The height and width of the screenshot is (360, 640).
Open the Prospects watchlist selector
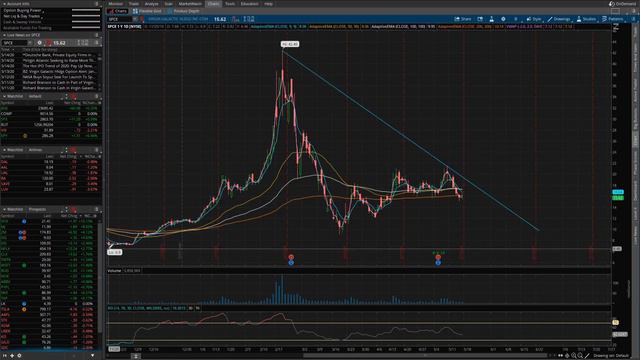point(37,209)
